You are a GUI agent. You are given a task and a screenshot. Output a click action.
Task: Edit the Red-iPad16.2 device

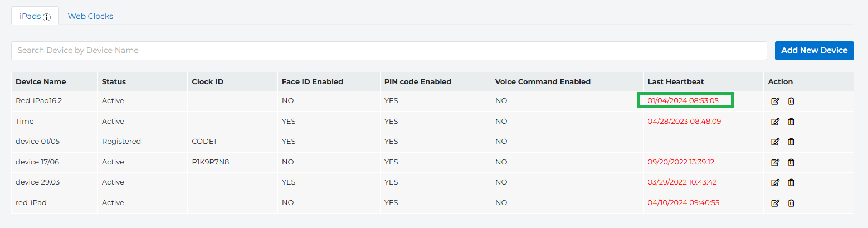pos(774,101)
